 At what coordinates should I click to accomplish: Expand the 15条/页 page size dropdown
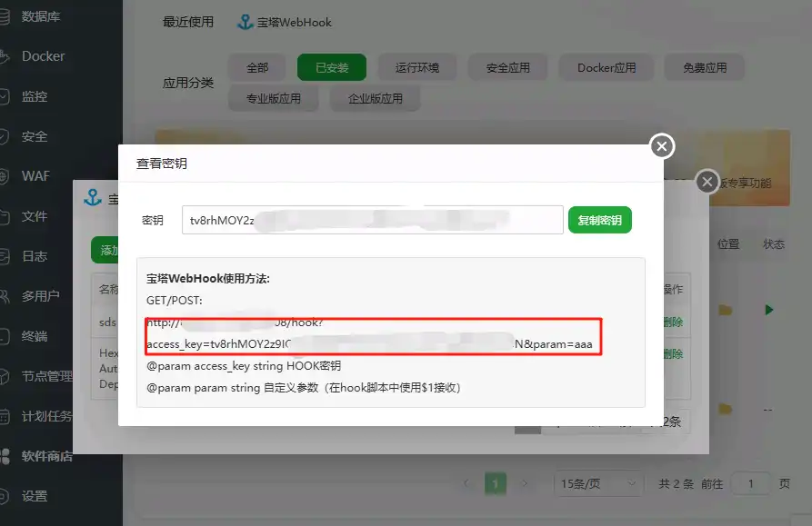click(x=596, y=484)
